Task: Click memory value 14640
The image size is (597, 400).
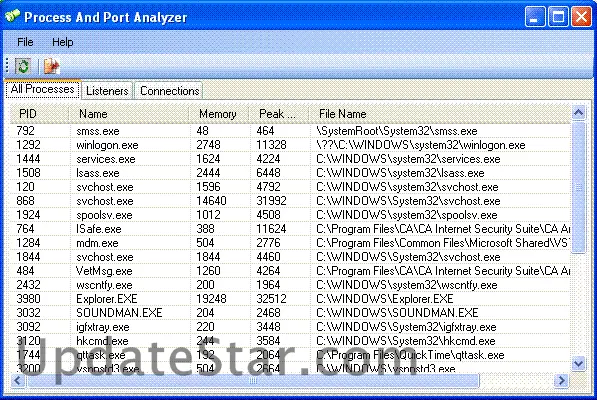Action: click(x=211, y=201)
